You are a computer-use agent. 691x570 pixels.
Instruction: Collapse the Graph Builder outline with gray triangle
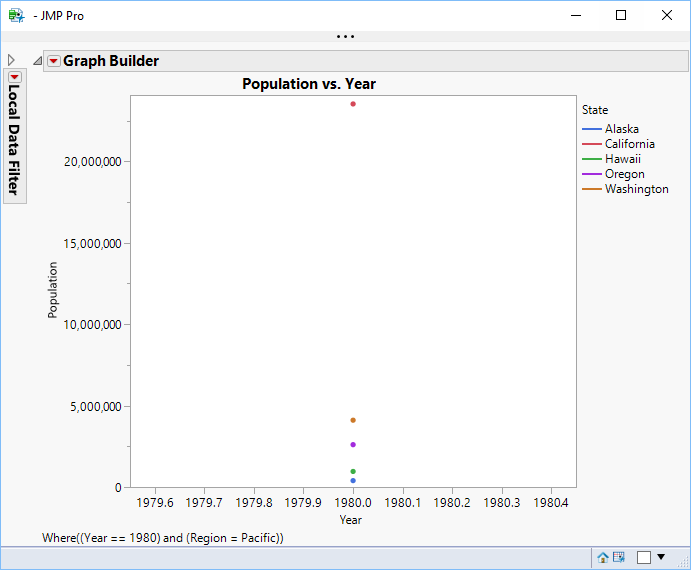point(38,61)
